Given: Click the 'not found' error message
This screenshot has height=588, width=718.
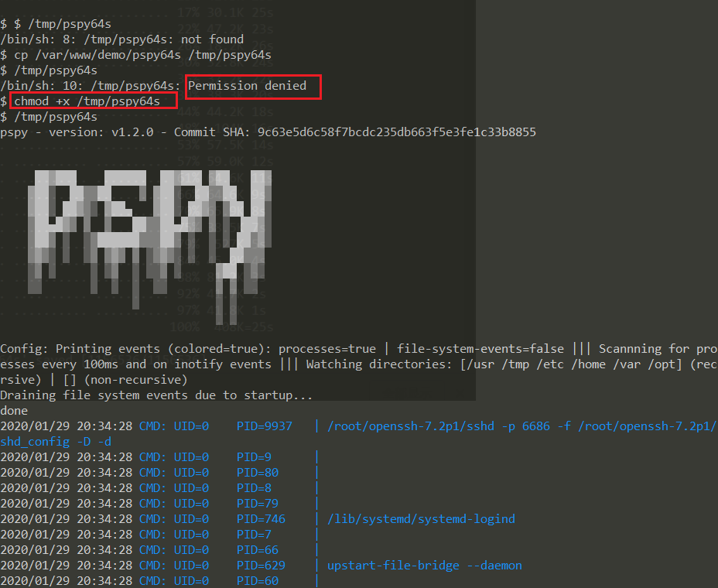Looking at the screenshot, I should click(213, 39).
